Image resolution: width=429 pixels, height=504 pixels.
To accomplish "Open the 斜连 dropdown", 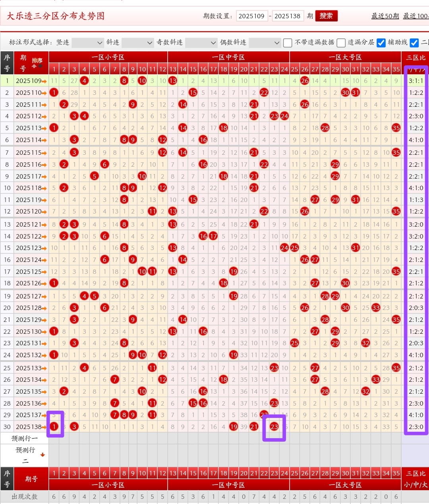I will (137, 42).
